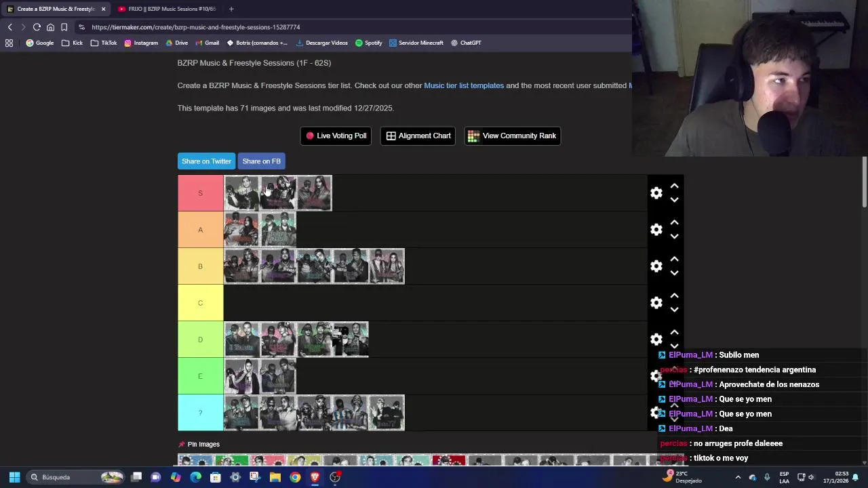Open settings gear for D tier row
Image resolution: width=868 pixels, height=488 pixels.
coord(656,340)
